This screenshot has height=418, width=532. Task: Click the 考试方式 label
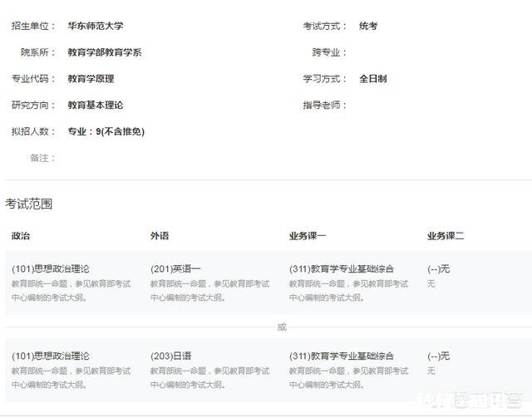(x=325, y=26)
